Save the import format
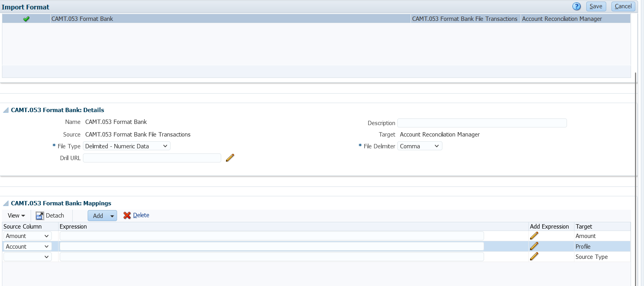Image resolution: width=644 pixels, height=286 pixels. pyautogui.click(x=596, y=6)
